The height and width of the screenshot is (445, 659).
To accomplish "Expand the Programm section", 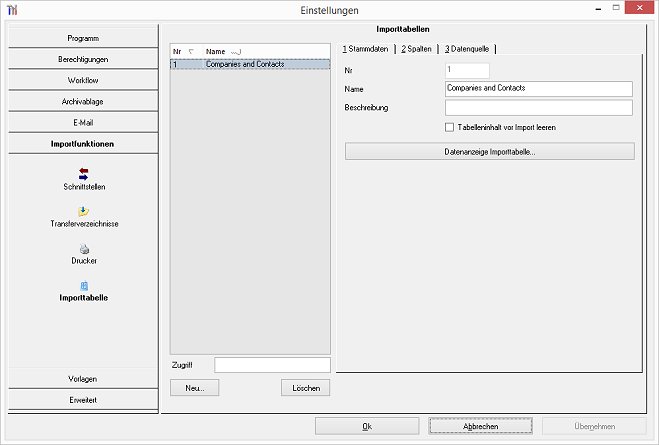I will coord(83,38).
